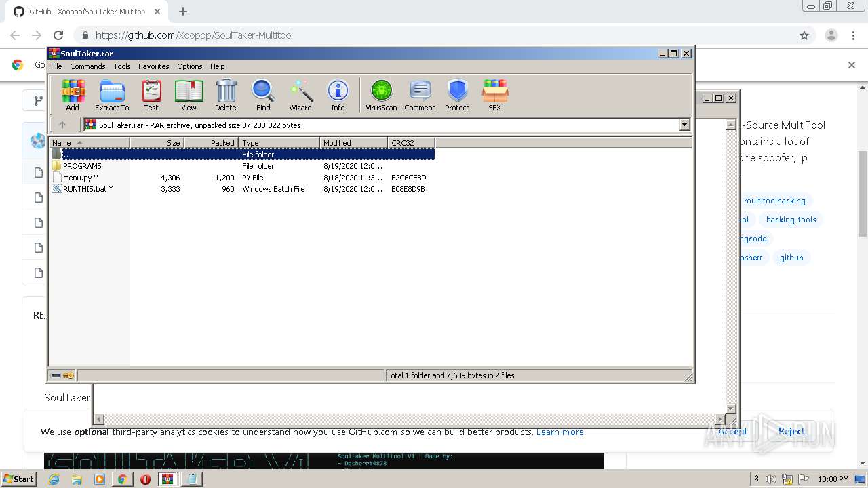Select the parent folder '..' row
Screen dimensions: 868x488
242,155
